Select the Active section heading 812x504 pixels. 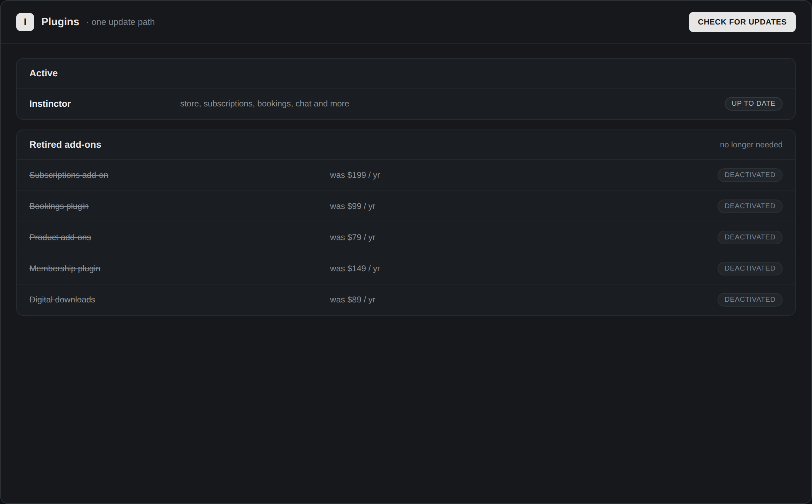pos(43,73)
